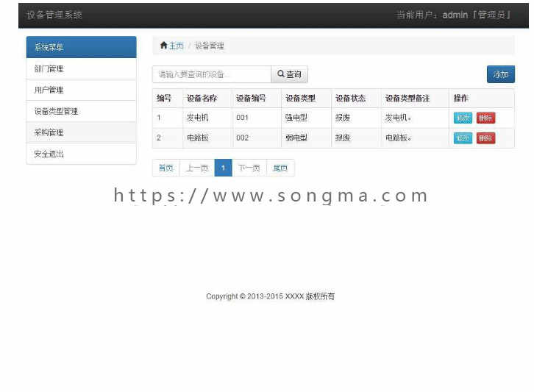534x392 pixels.
Task: Click current user admin label
Action: [x=454, y=15]
